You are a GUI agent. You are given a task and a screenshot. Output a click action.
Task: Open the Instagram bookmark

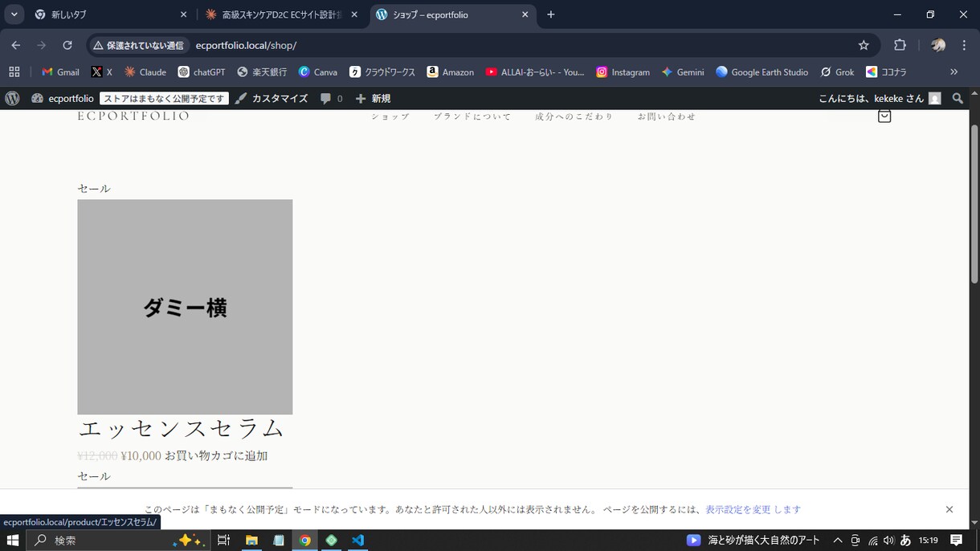tap(623, 71)
